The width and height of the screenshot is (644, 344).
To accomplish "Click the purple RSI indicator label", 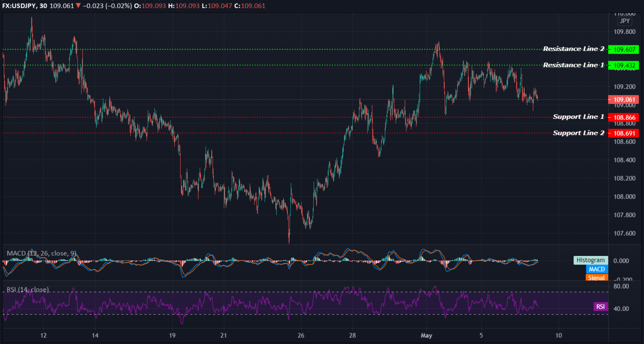I will [x=600, y=307].
